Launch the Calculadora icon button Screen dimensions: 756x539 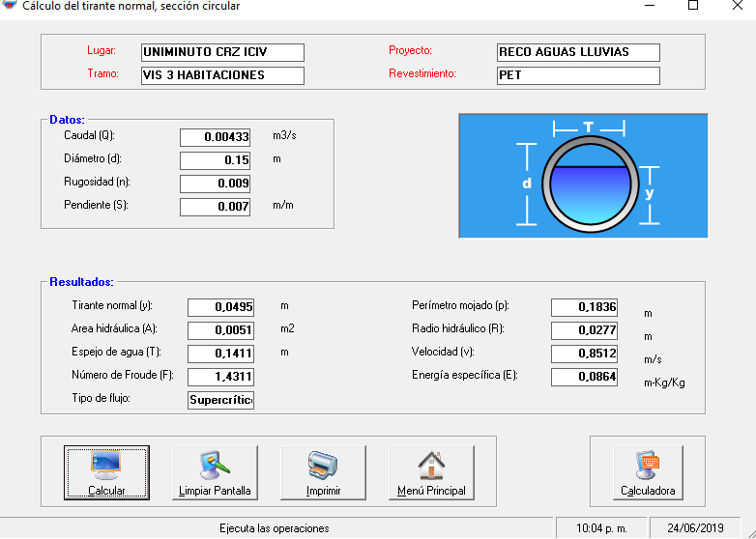[648, 472]
